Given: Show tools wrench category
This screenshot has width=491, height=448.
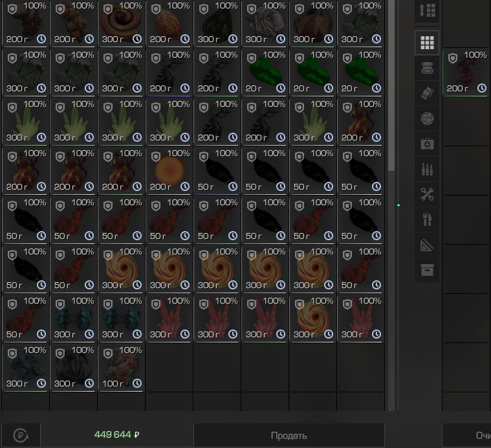Looking at the screenshot, I should [x=427, y=195].
